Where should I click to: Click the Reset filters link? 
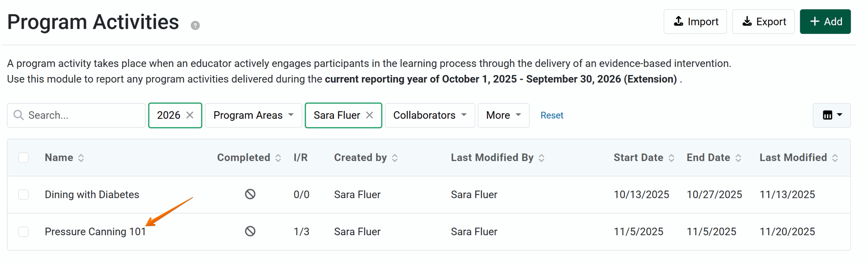point(551,115)
